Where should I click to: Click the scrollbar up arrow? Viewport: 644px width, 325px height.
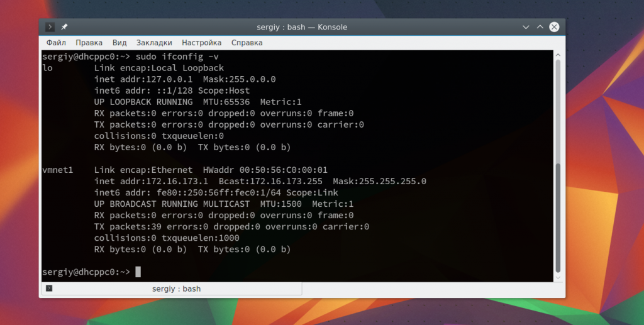point(557,55)
